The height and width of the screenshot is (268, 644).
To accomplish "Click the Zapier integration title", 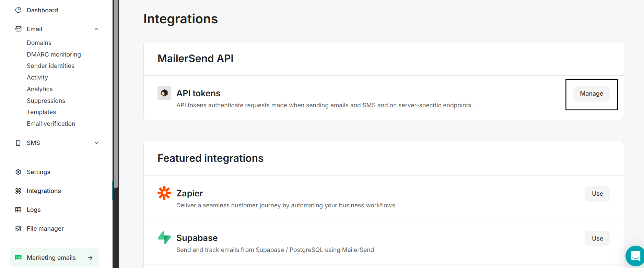I will pos(189,193).
